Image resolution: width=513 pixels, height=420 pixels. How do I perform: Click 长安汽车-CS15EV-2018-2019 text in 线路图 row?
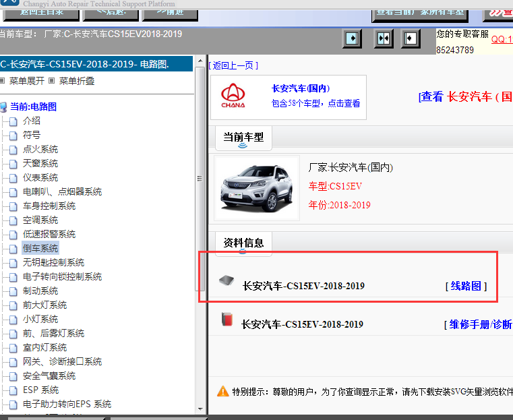click(x=303, y=286)
